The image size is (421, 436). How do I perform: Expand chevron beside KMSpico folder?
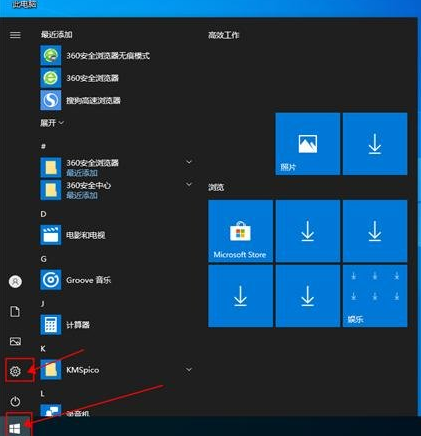pos(189,370)
